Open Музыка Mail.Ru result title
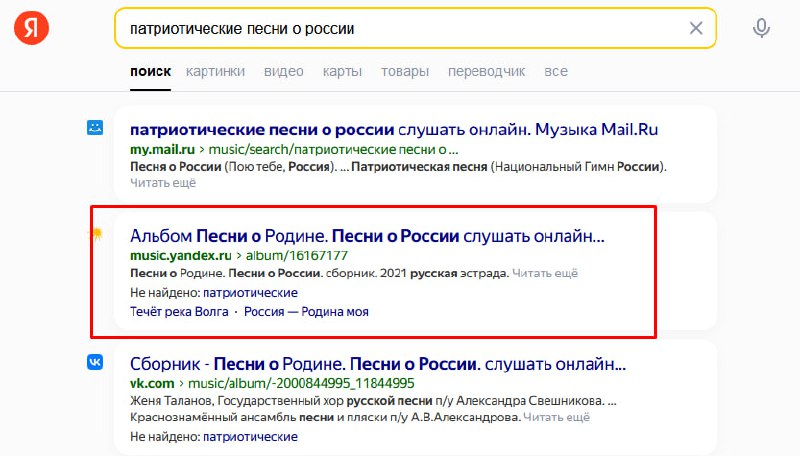The width and height of the screenshot is (800, 456). click(394, 130)
